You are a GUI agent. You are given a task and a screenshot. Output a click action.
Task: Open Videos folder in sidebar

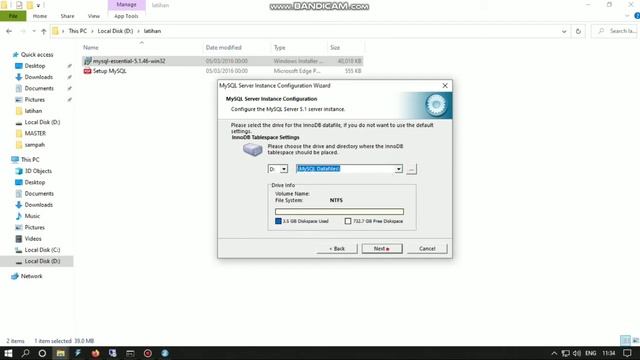pos(33,238)
